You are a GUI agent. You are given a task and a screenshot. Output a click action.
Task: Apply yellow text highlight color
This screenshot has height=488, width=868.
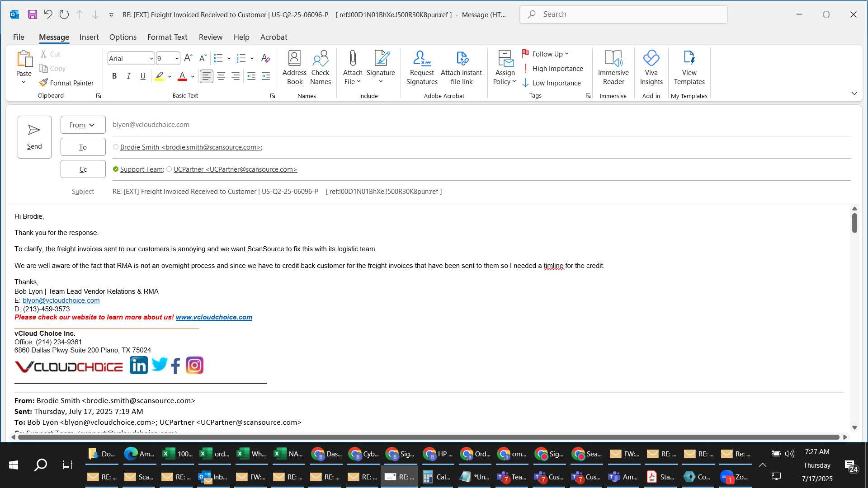click(159, 76)
